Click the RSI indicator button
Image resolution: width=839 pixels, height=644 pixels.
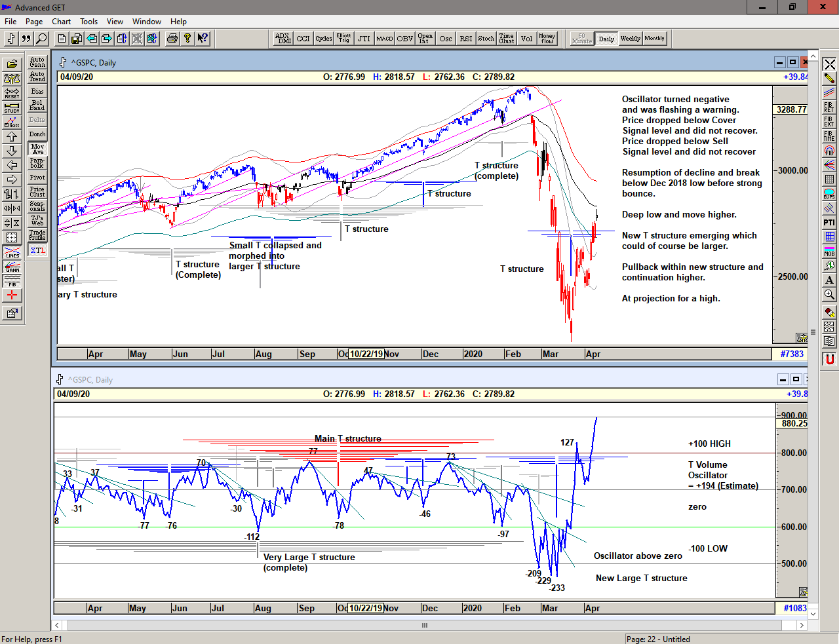pyautogui.click(x=465, y=39)
